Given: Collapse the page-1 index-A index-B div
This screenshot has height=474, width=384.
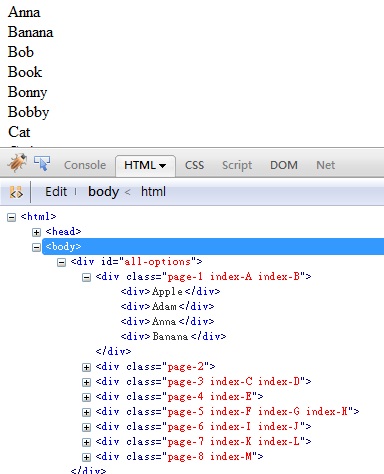Looking at the screenshot, I should tap(86, 278).
